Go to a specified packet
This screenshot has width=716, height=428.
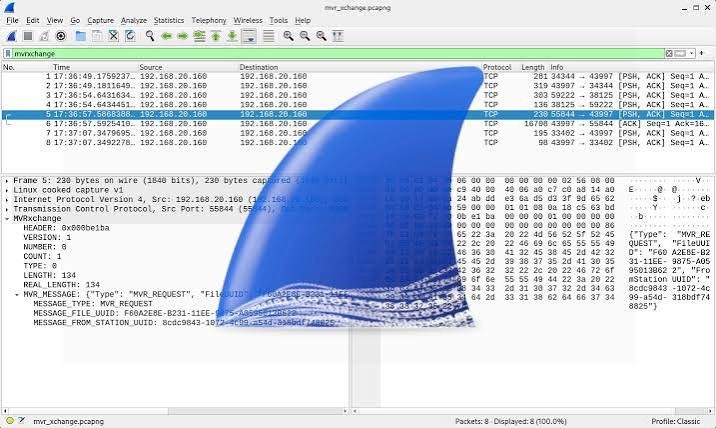pos(199,36)
